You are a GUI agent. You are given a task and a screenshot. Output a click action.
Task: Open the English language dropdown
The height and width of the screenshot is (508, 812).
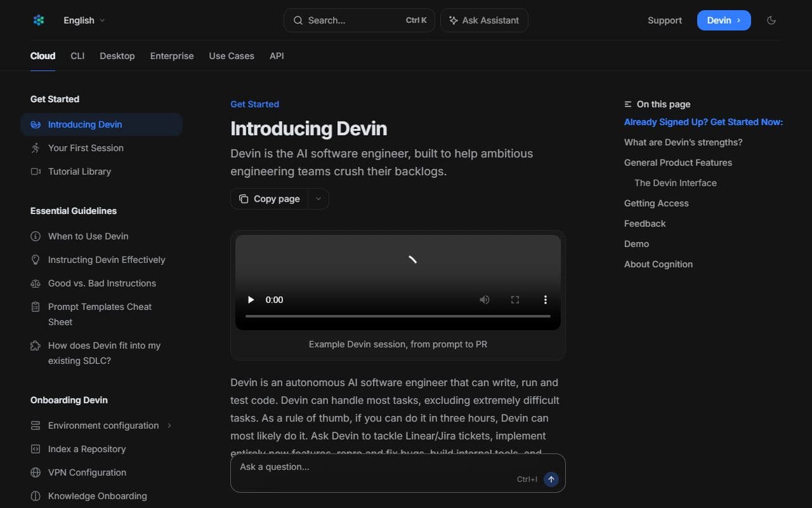tap(84, 20)
